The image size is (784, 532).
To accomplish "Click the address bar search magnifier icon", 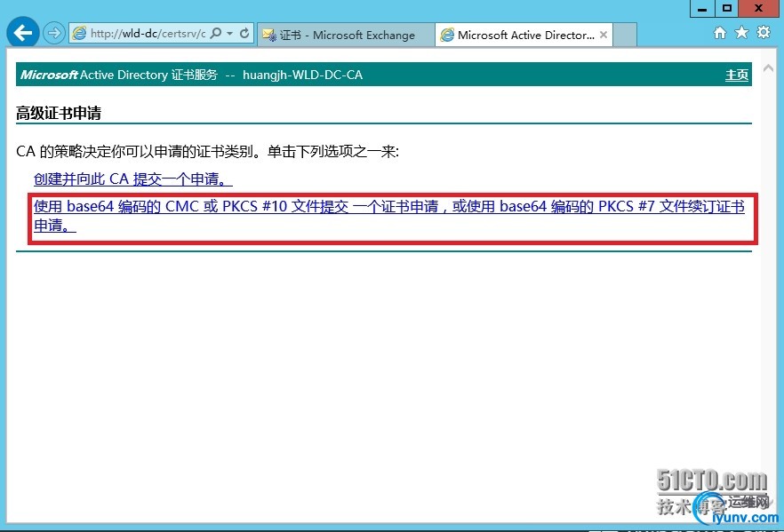I will (216, 34).
